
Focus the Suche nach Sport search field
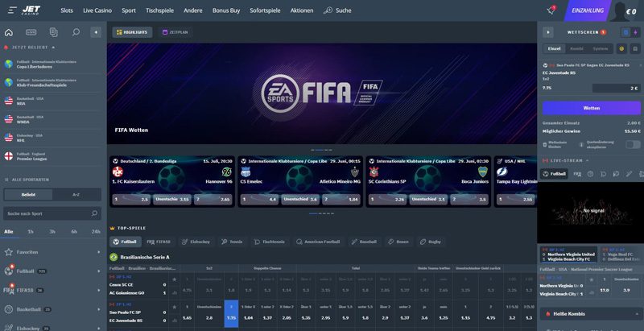(52, 213)
